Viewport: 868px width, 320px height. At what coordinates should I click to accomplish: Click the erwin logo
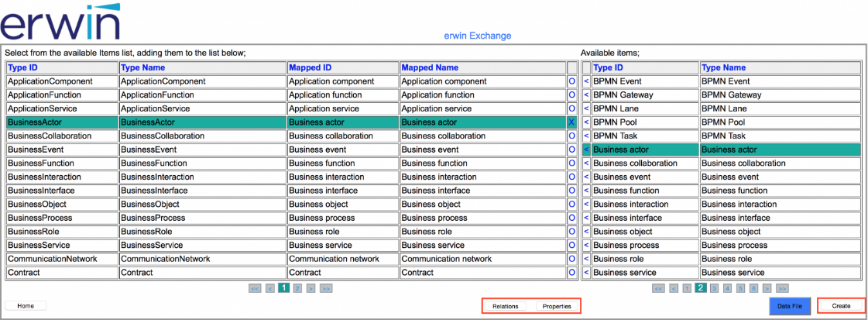click(x=60, y=22)
